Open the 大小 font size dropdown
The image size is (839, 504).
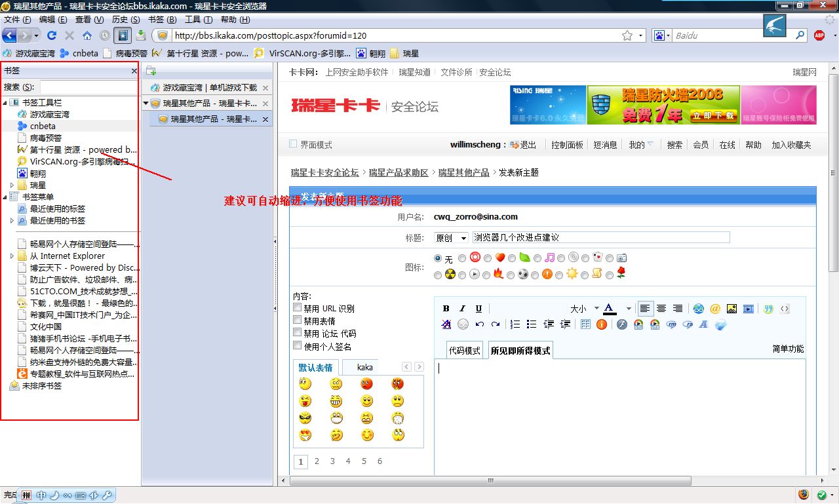pyautogui.click(x=585, y=309)
